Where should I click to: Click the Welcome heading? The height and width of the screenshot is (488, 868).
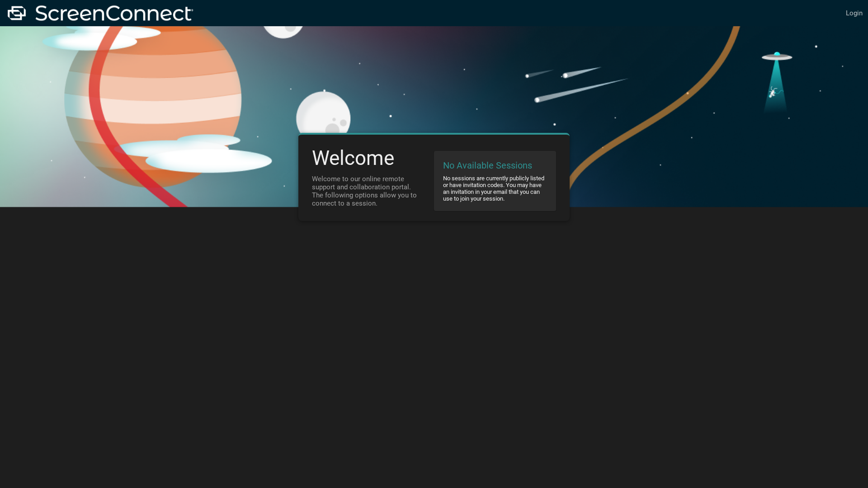353,158
